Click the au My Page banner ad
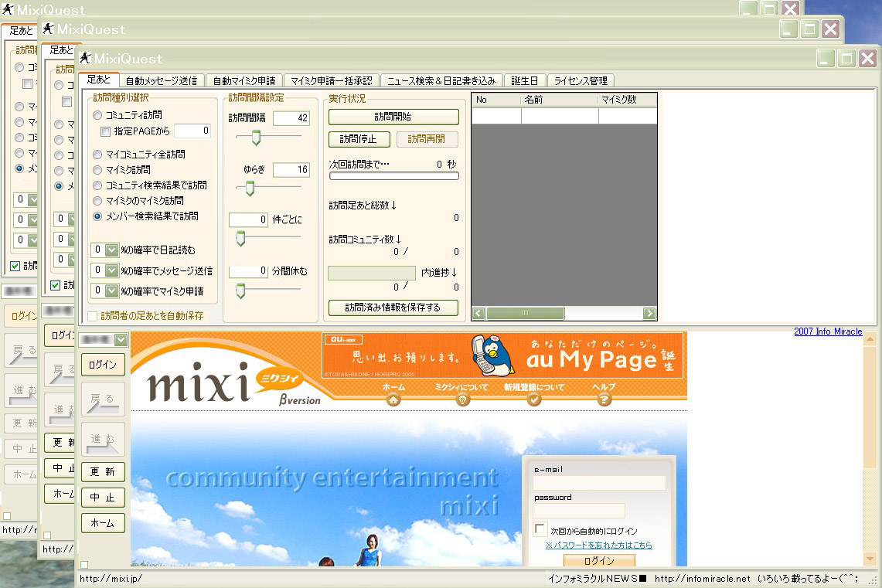This screenshot has height=588, width=882. (502, 356)
